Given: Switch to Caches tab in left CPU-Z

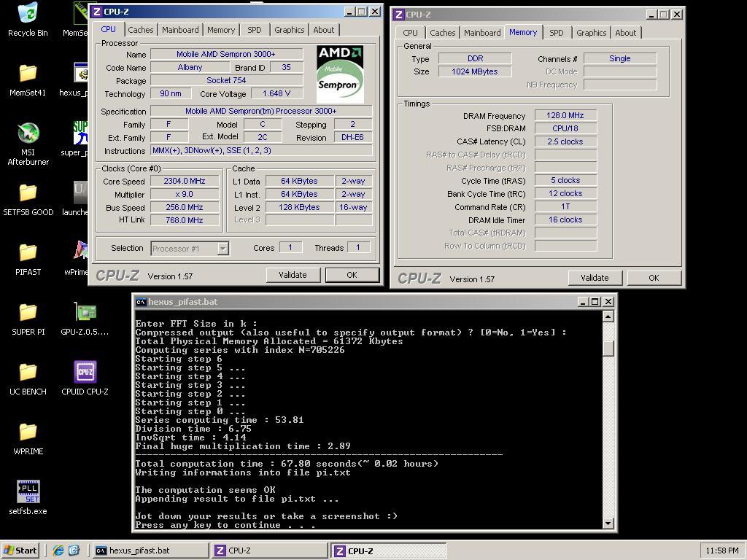Looking at the screenshot, I should [141, 29].
